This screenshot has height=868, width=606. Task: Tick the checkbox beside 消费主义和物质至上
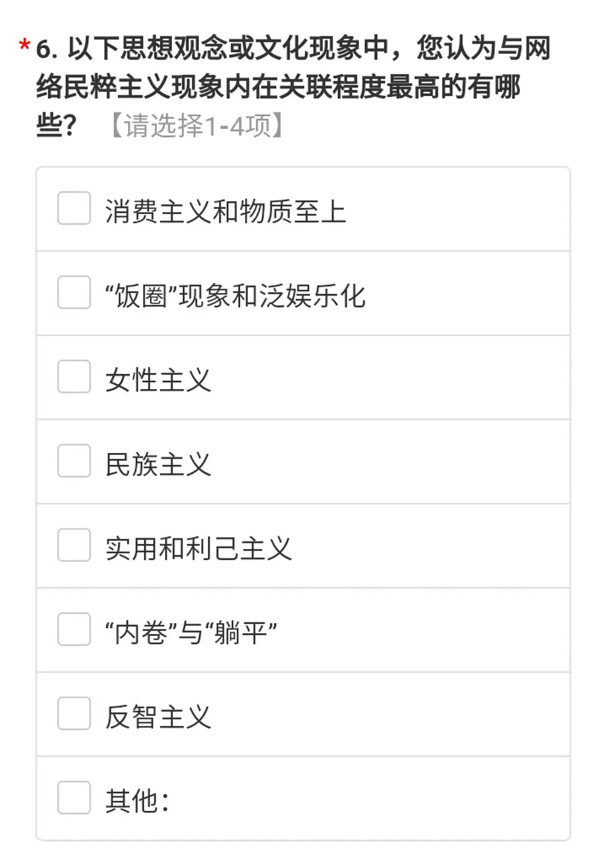tap(74, 208)
